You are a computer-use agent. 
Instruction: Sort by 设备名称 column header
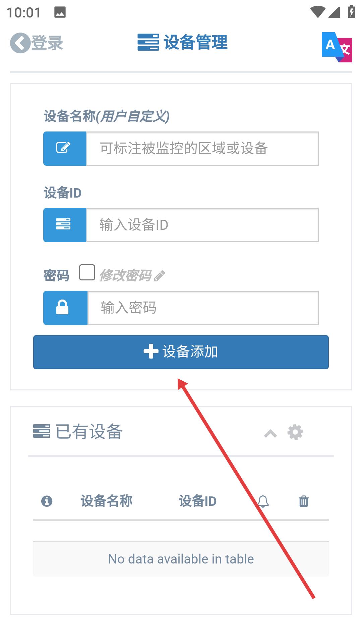pyautogui.click(x=107, y=501)
